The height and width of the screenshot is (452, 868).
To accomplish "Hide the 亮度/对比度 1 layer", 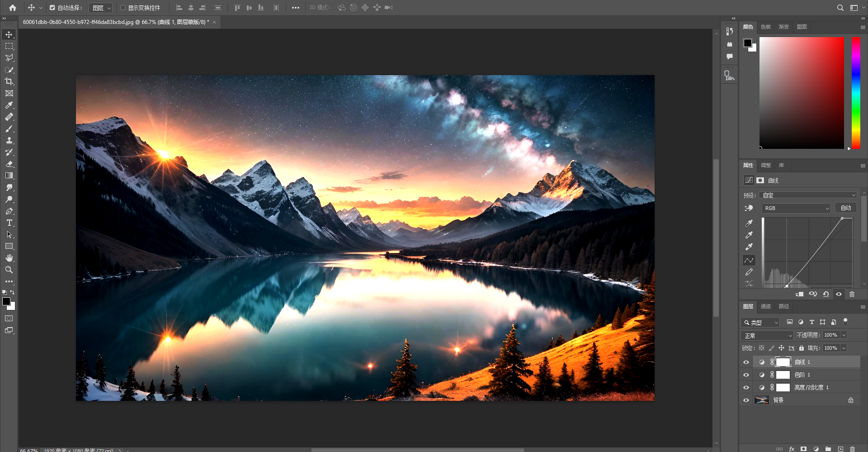I will point(746,387).
